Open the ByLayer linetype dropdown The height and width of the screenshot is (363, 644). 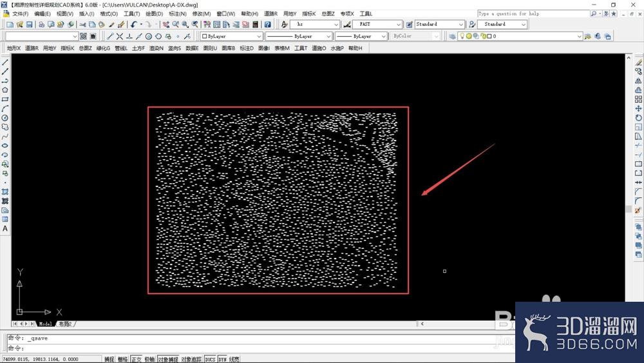[x=328, y=36]
